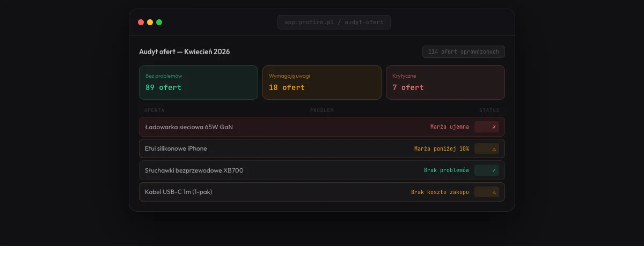
Task: Click the 114 ofert sprawdzonych badge
Action: click(x=464, y=51)
